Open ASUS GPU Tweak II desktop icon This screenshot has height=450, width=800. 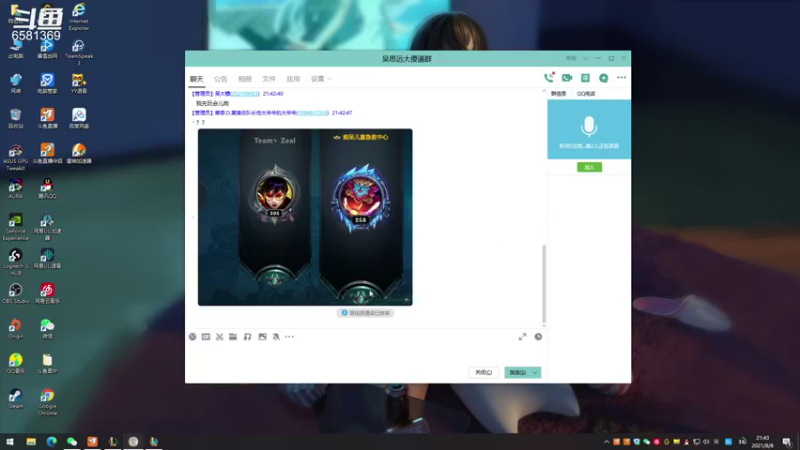click(x=15, y=157)
